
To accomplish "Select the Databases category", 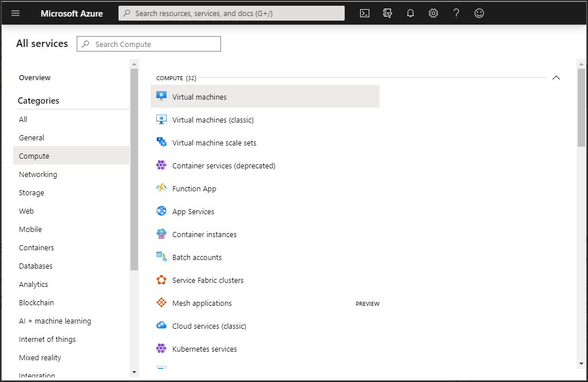I will point(71,266).
